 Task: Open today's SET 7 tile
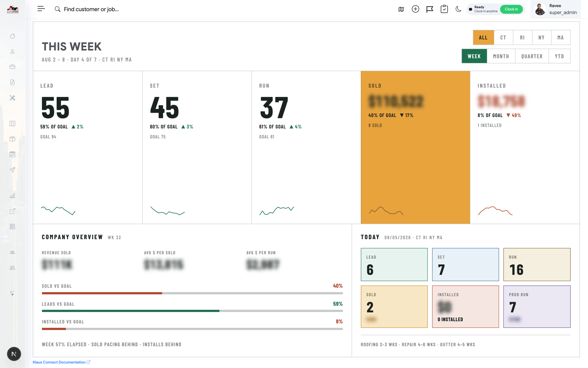466,265
